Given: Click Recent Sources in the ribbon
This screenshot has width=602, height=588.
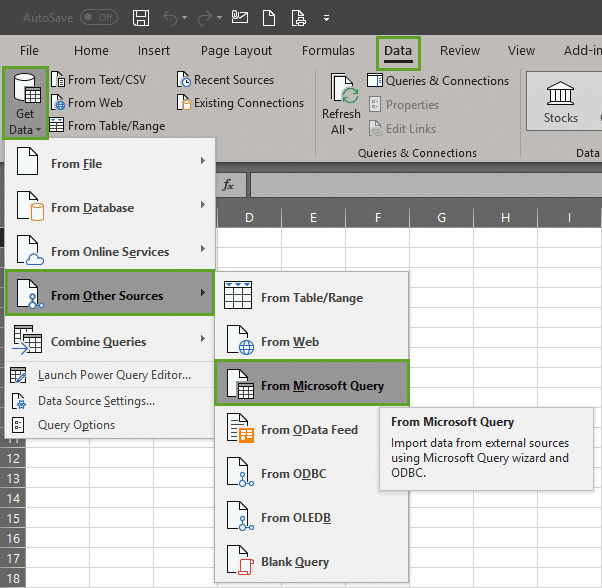Looking at the screenshot, I should click(225, 80).
